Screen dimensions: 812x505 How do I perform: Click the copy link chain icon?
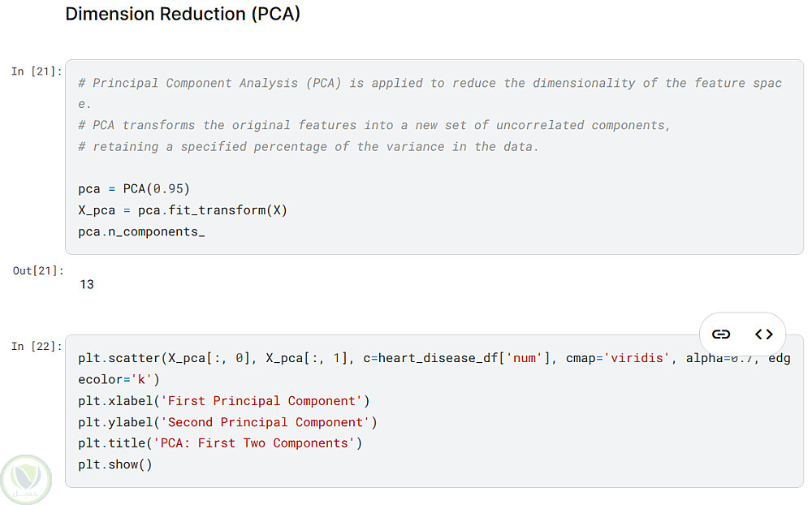(x=721, y=334)
